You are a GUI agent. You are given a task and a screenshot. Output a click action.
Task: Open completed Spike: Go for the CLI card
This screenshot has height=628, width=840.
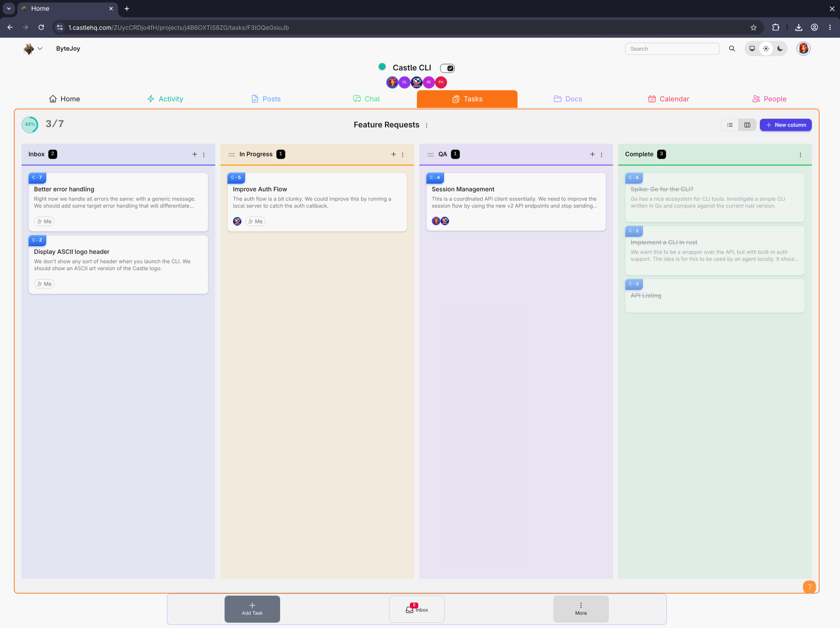715,198
